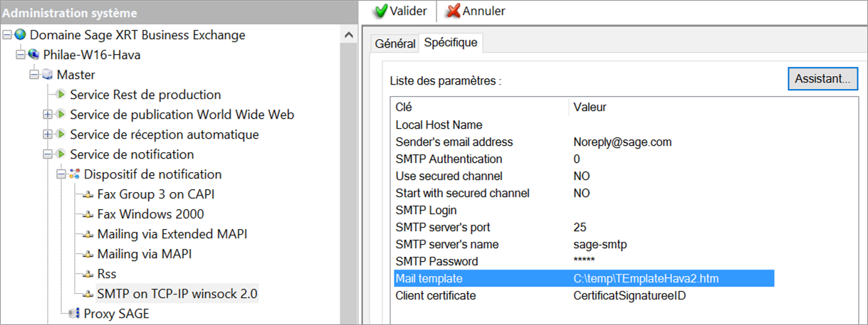Screen dimensions: 868x325
Task: Collapse the Master tree node
Action: point(33,75)
